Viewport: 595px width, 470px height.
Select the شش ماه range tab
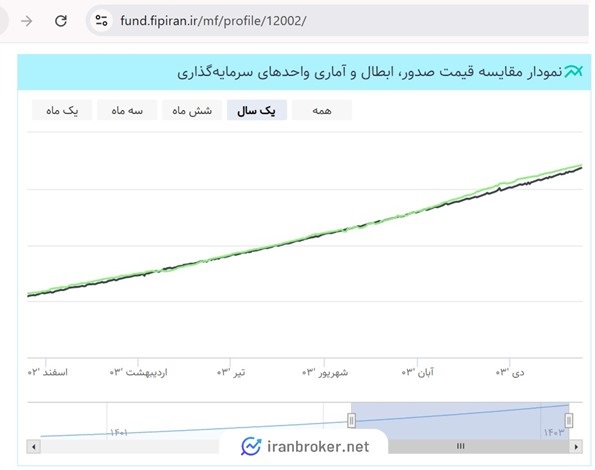tap(192, 110)
